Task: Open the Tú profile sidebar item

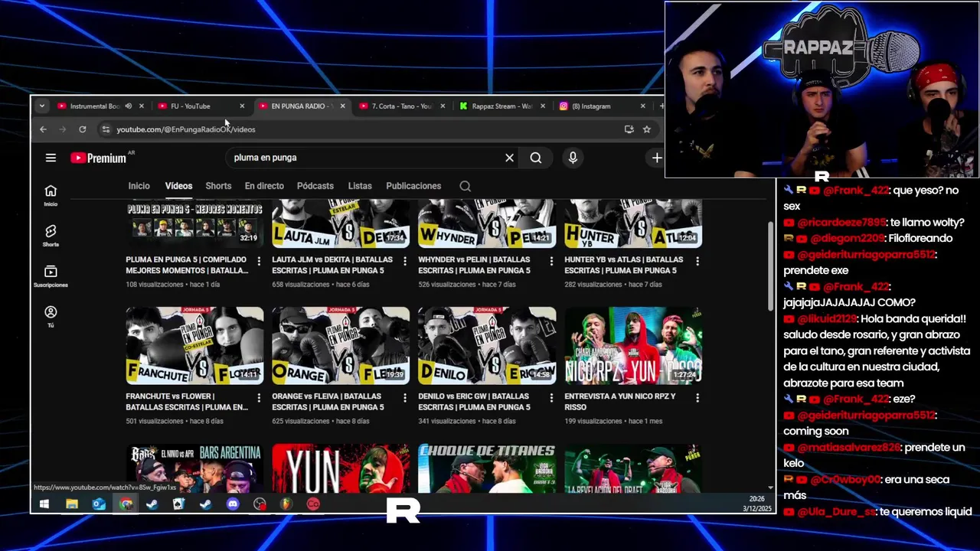Action: click(51, 316)
